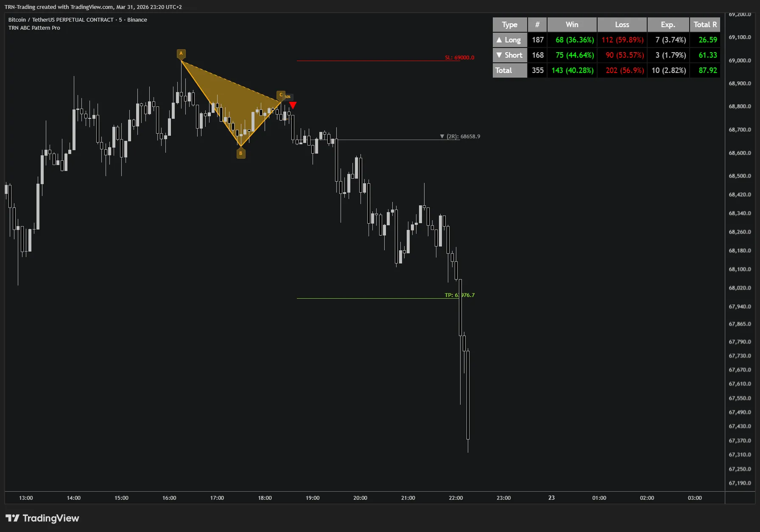The width and height of the screenshot is (760, 532).
Task: Click the Loss column header
Action: pos(622,24)
